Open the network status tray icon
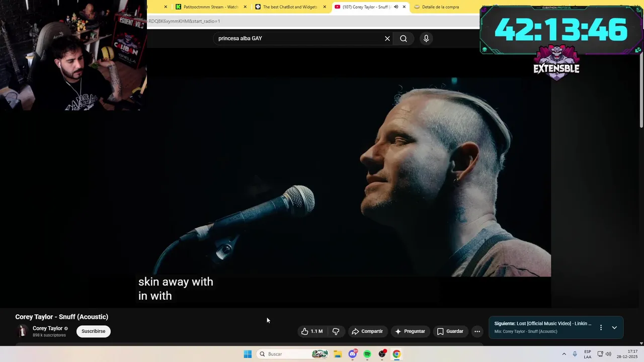 (600, 354)
